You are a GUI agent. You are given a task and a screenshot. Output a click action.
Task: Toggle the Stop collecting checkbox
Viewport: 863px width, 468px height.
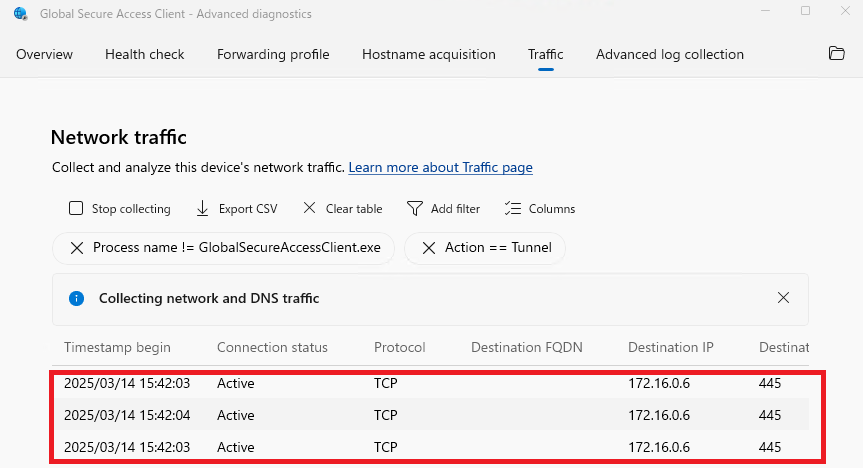coord(76,209)
